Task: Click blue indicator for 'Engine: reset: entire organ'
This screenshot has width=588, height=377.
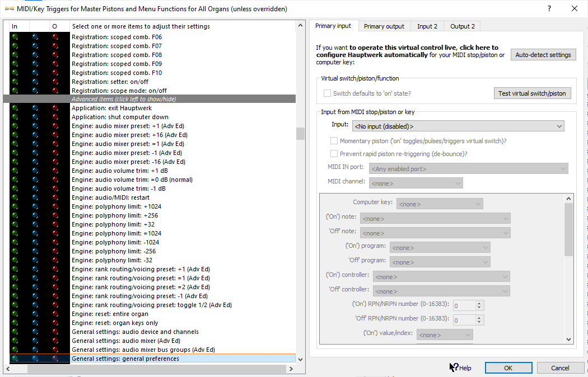Action: [35, 314]
